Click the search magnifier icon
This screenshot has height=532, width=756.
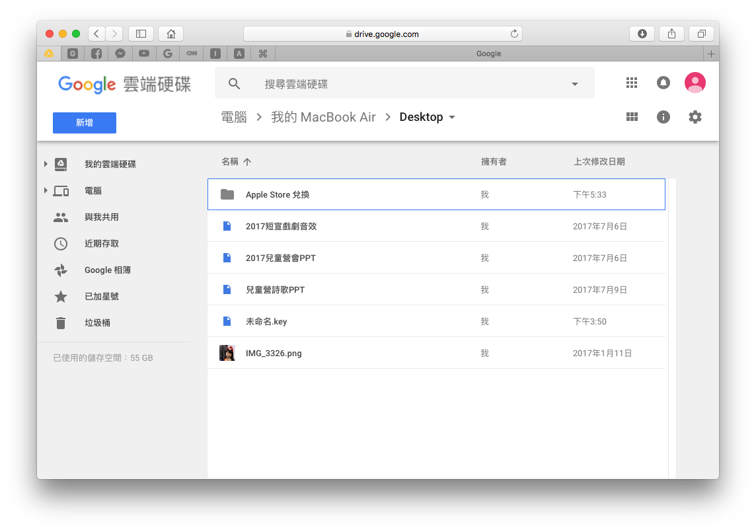pyautogui.click(x=235, y=84)
